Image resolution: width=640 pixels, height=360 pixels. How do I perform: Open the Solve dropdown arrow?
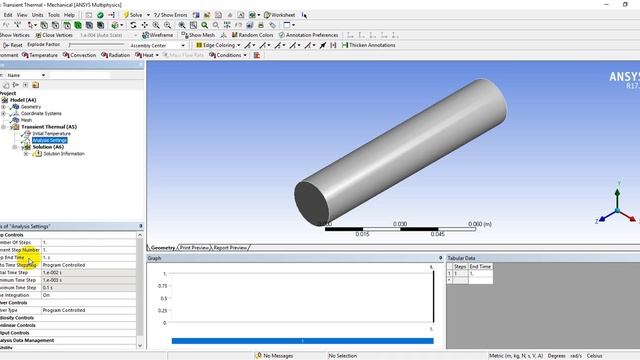(x=148, y=15)
